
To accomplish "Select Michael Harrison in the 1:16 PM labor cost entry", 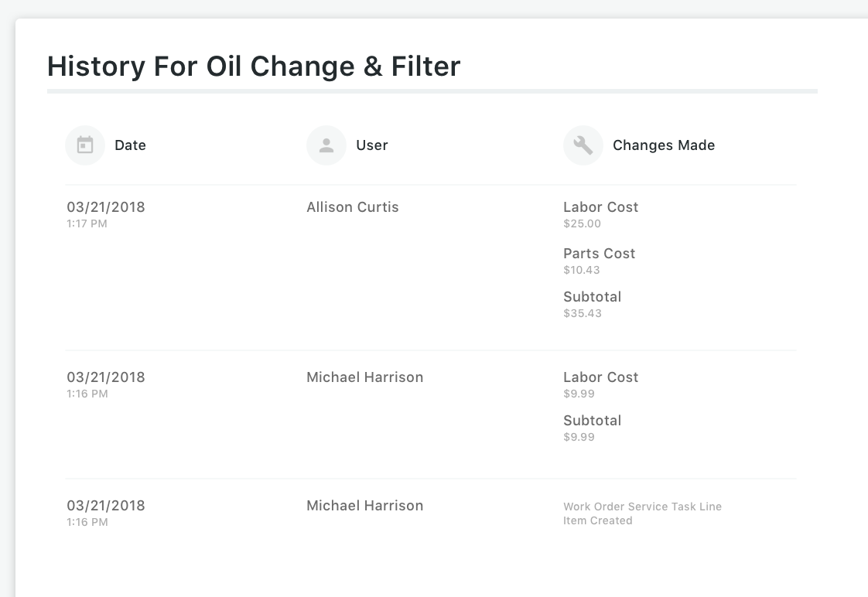I will (x=364, y=377).
